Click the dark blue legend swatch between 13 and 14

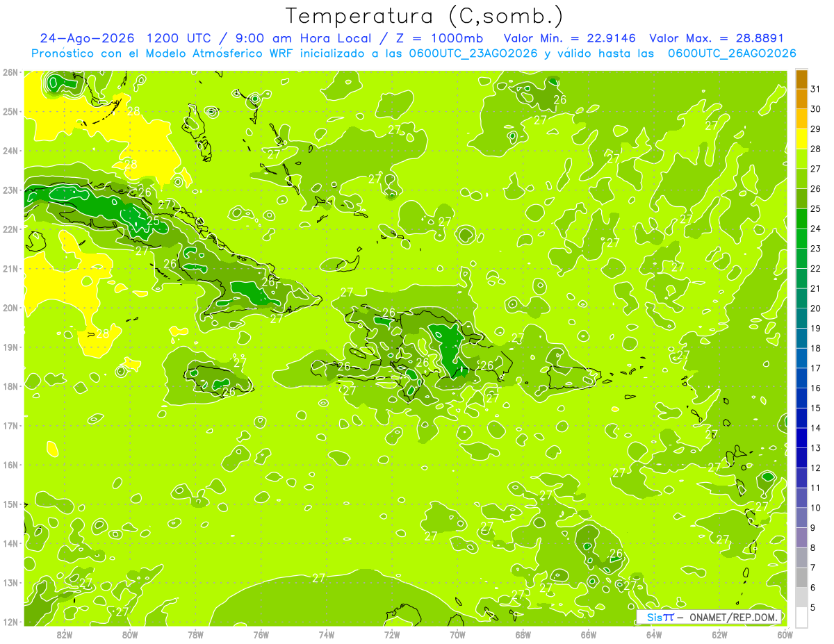(x=801, y=438)
